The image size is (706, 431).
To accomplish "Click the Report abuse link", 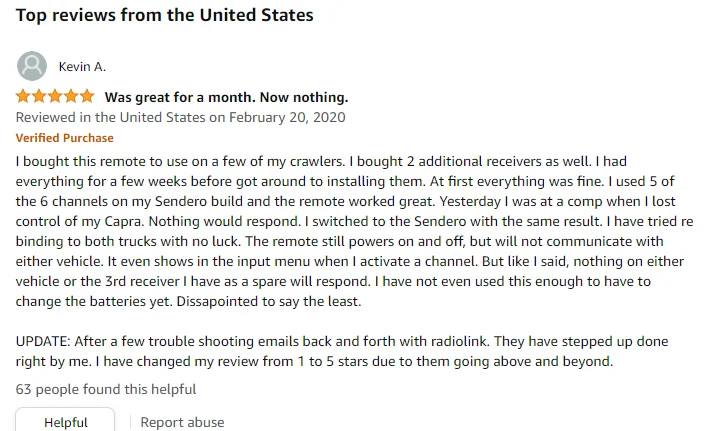I will point(182,422).
